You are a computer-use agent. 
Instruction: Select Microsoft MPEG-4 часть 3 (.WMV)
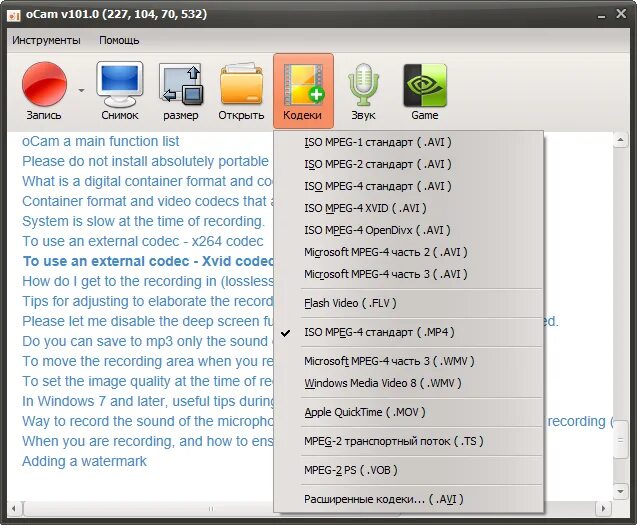click(409, 361)
